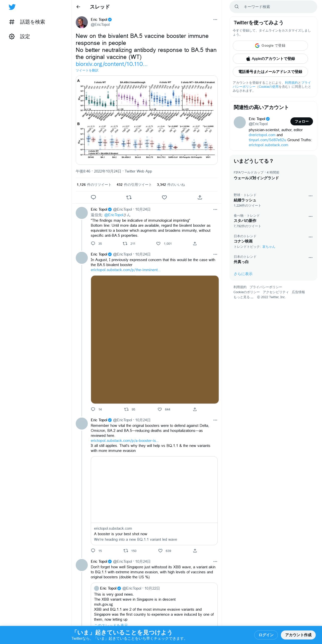The height and width of the screenshot is (644, 322).
Task: Open the more options menu on main tweet
Action: [x=215, y=20]
